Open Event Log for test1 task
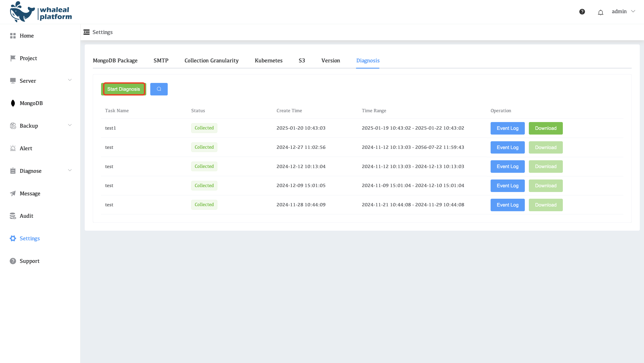644x363 pixels. [507, 128]
